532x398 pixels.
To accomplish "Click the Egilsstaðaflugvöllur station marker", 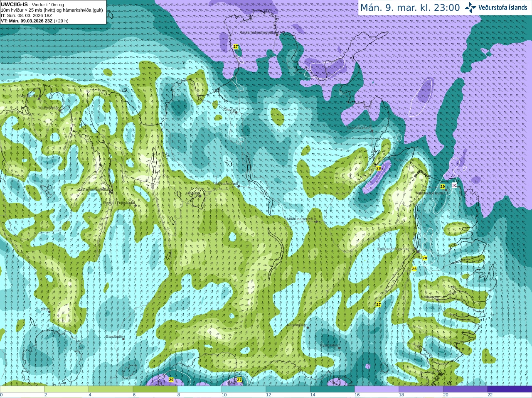I will (x=418, y=252).
